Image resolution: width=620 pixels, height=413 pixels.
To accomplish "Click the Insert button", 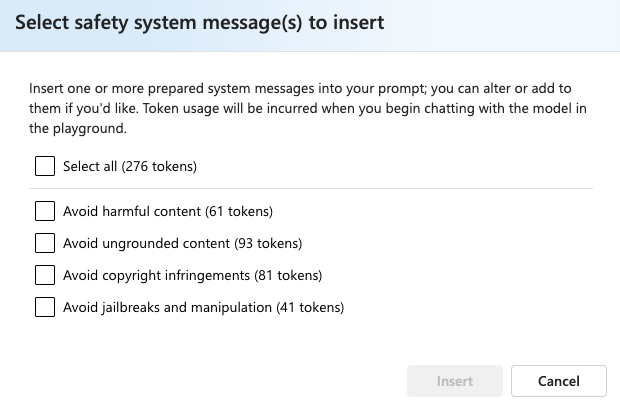I will (x=455, y=381).
